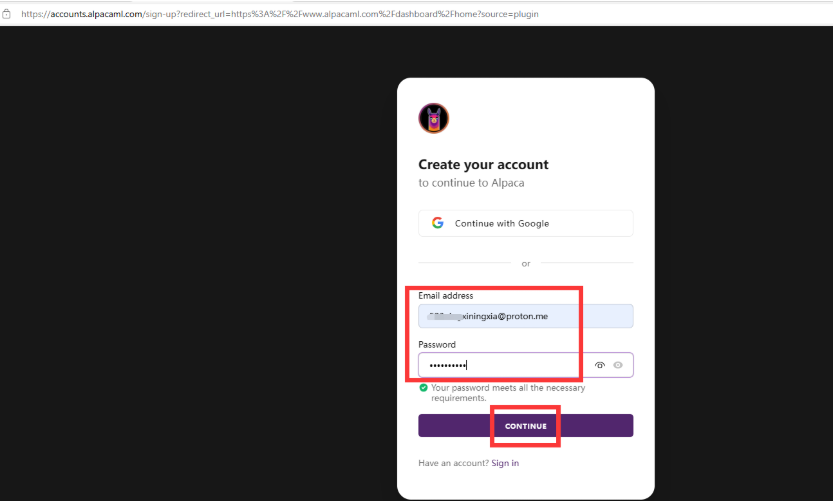833x501 pixels.
Task: Toggle password visibility with the dark eye icon
Action: click(600, 365)
